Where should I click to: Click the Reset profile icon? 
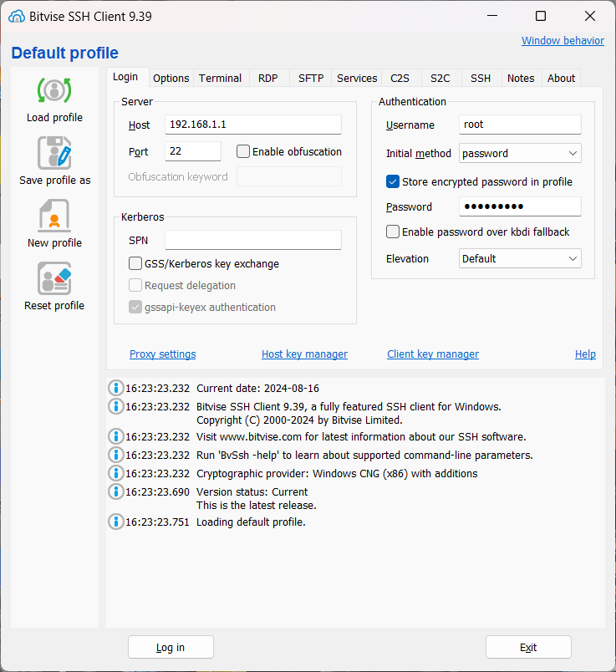(54, 278)
